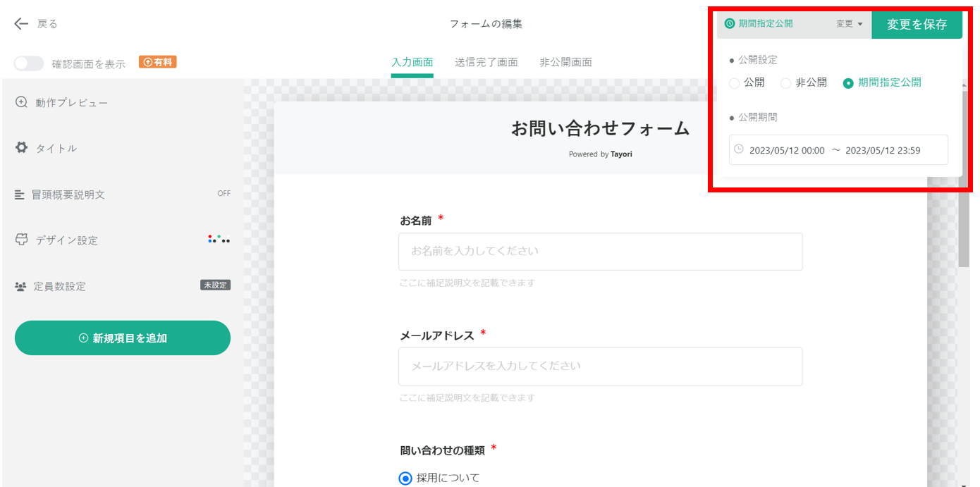Open the 変更 dropdown menu
The width and height of the screenshot is (980, 487).
(848, 24)
